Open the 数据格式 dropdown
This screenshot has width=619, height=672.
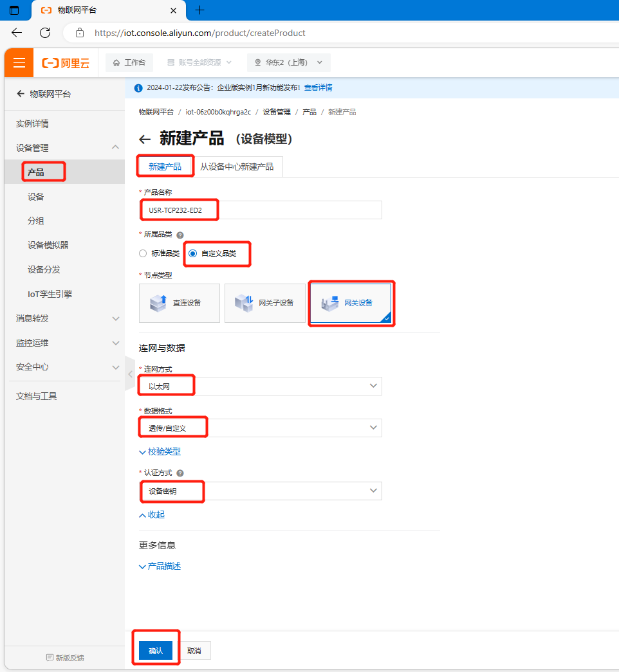(x=261, y=428)
